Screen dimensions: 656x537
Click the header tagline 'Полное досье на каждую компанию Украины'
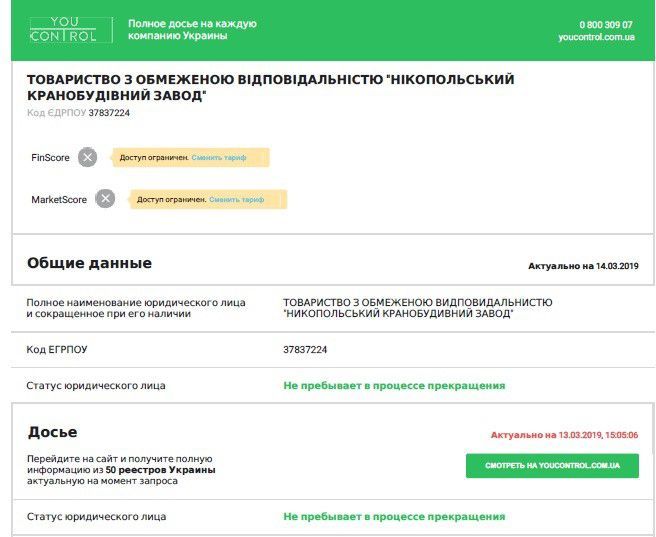point(192,30)
